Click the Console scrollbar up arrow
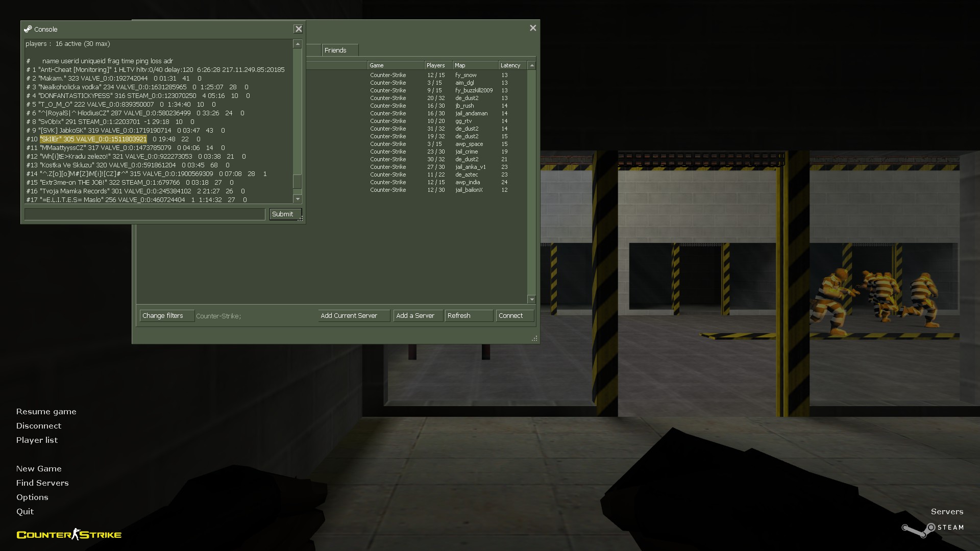 click(x=298, y=44)
